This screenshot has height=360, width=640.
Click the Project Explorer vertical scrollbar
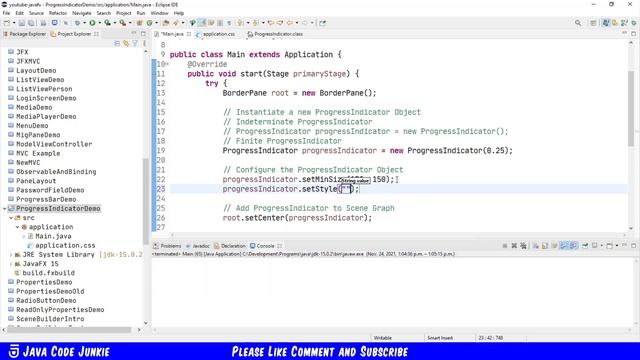tap(146, 201)
